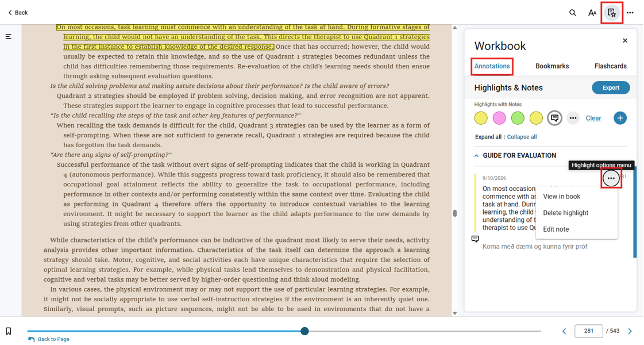Click the note text "Koma með dæmi og kunna fyrir próf"

535,246
